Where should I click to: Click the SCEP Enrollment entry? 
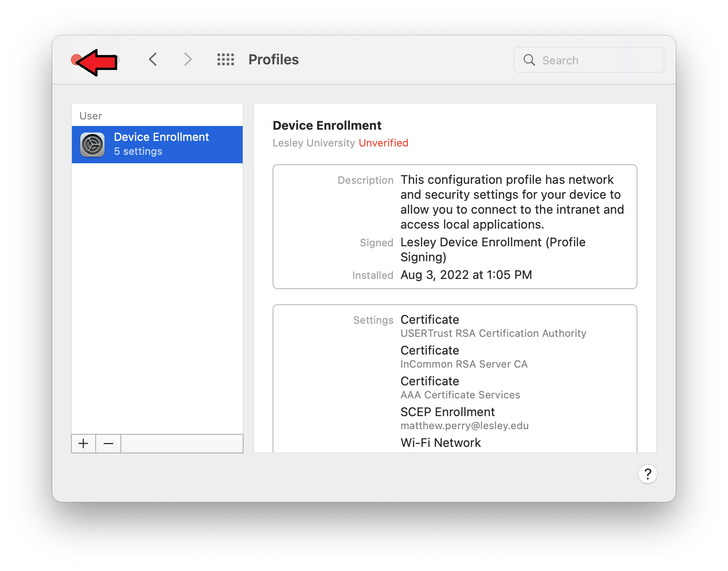pyautogui.click(x=448, y=412)
